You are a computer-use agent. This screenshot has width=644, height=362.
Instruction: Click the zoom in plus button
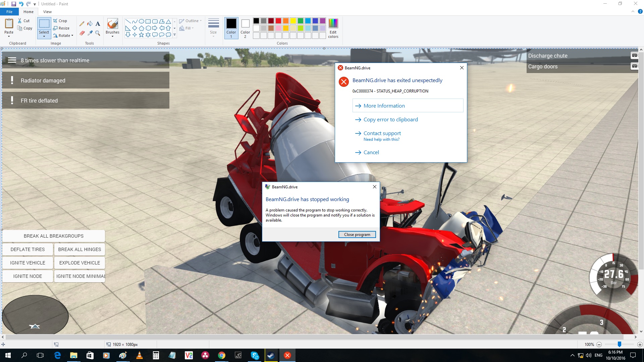point(640,344)
